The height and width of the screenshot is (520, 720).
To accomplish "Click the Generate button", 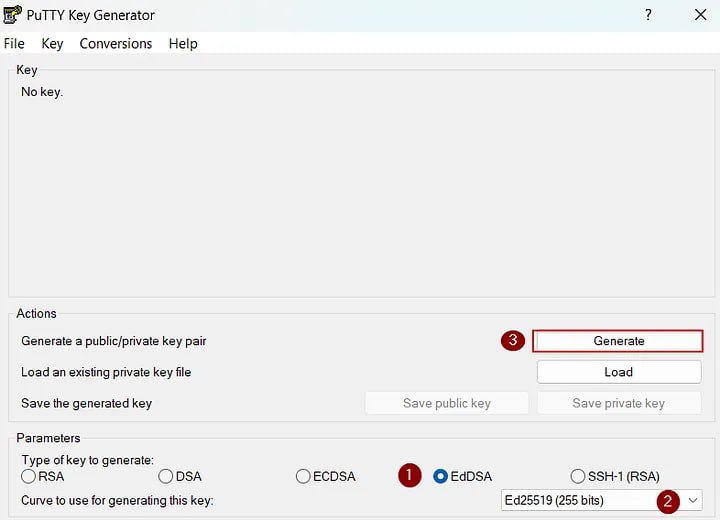I will [x=618, y=341].
